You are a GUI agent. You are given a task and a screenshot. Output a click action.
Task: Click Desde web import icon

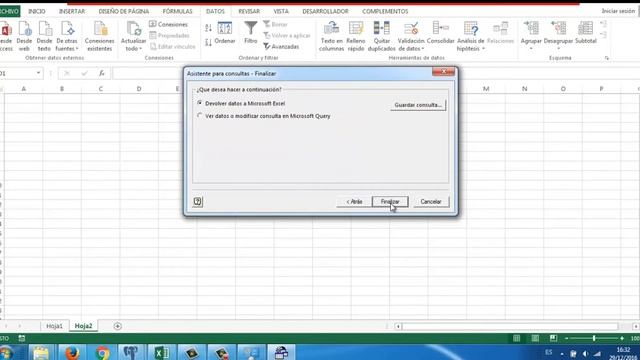coord(24,37)
